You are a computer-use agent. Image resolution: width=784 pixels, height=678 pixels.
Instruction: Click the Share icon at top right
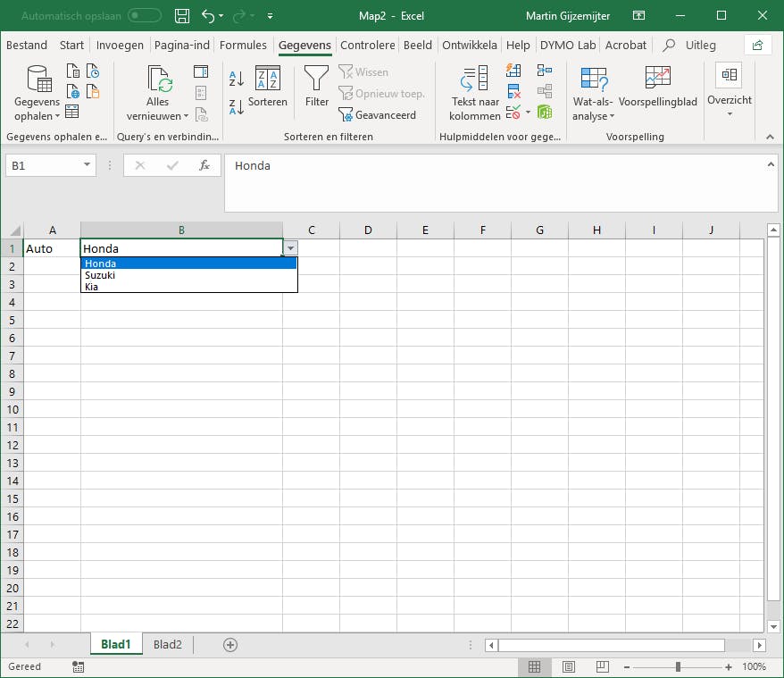click(757, 45)
